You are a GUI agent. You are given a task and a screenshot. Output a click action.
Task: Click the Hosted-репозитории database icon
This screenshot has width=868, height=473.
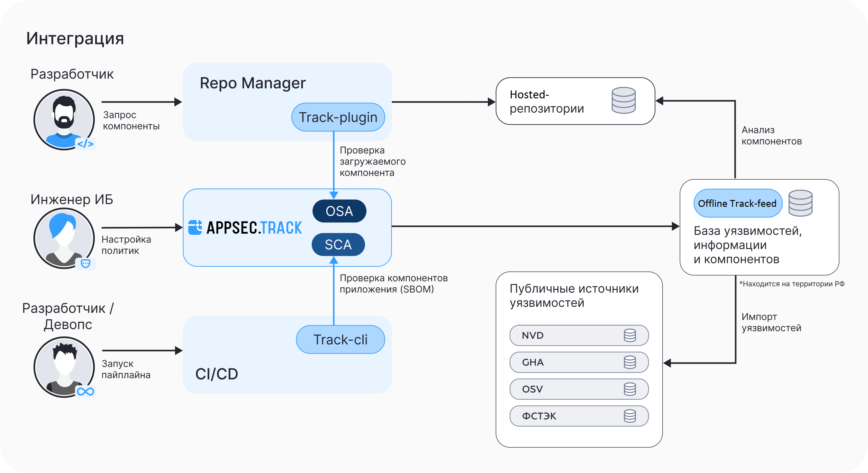click(x=624, y=100)
